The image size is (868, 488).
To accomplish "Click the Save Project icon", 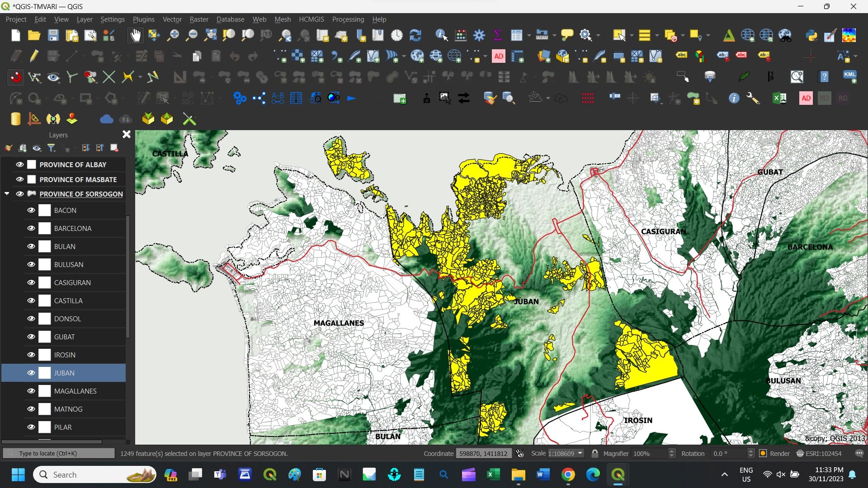I will click(x=53, y=35).
